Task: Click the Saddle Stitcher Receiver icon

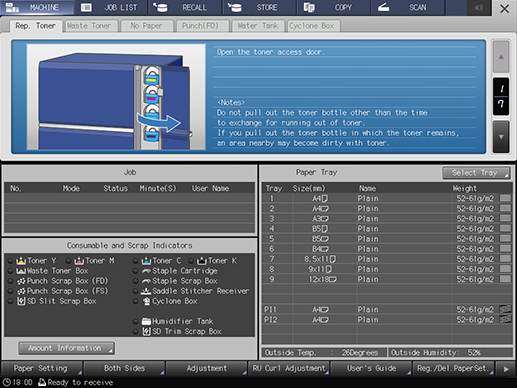Action: coord(146,291)
